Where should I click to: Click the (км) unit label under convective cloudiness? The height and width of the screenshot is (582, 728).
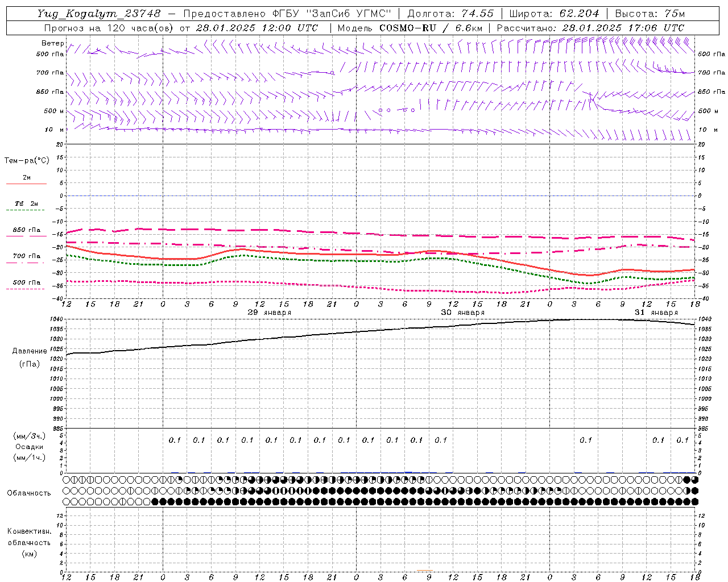[29, 554]
